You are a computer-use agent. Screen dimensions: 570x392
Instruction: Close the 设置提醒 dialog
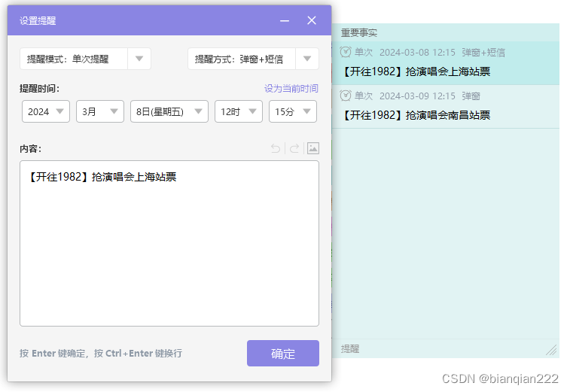(x=312, y=20)
